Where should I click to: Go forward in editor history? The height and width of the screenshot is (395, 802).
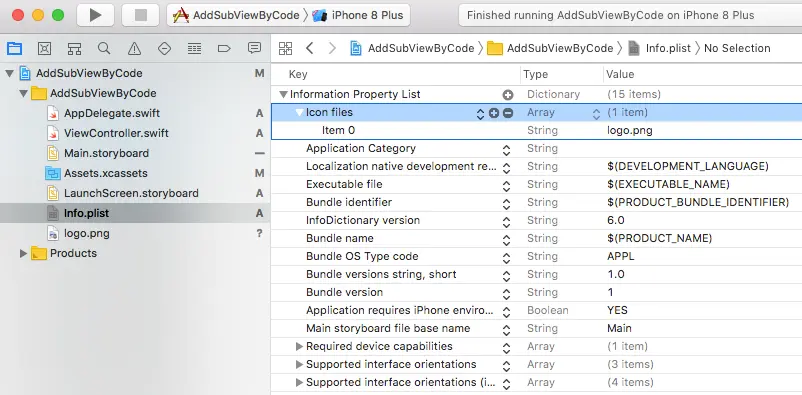(332, 49)
